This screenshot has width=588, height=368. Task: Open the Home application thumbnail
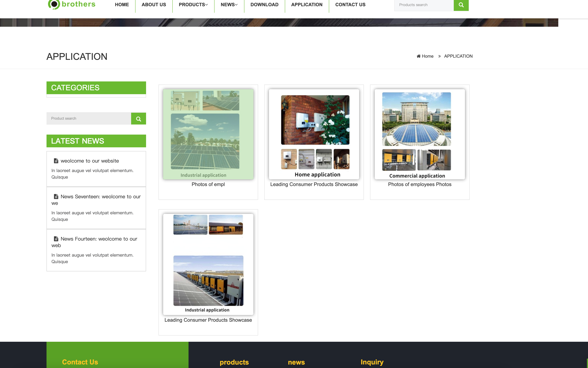click(314, 134)
